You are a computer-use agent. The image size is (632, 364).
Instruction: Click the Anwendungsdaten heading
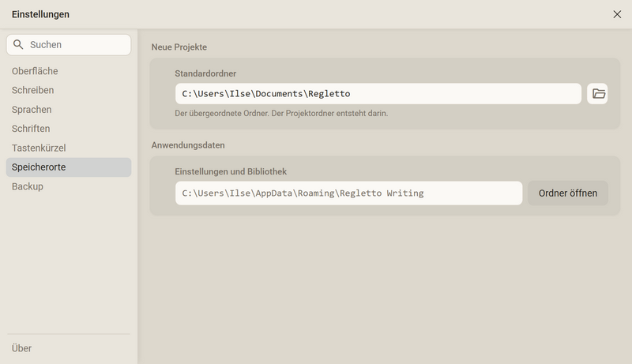188,145
